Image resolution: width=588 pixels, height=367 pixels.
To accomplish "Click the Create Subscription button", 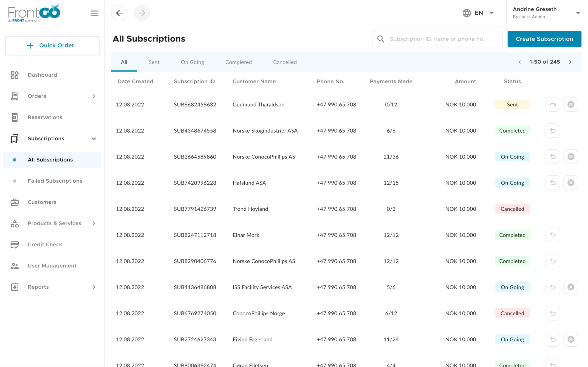I will click(544, 39).
